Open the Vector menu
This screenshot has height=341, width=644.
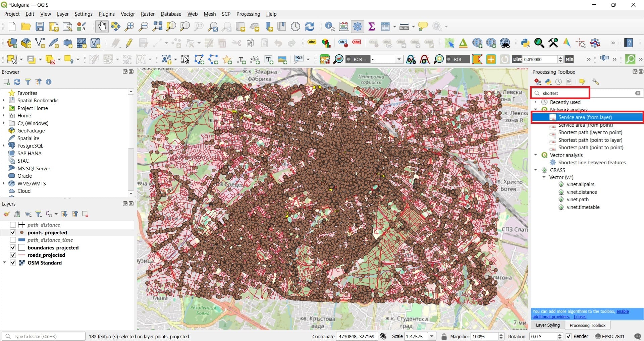[128, 14]
